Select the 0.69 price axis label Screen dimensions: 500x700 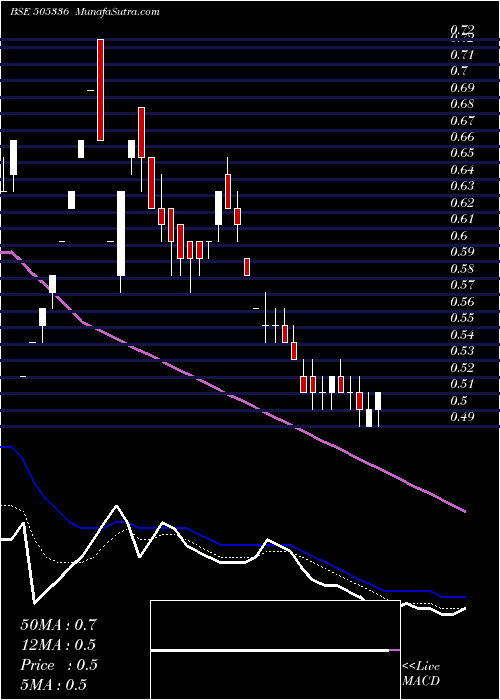click(462, 88)
